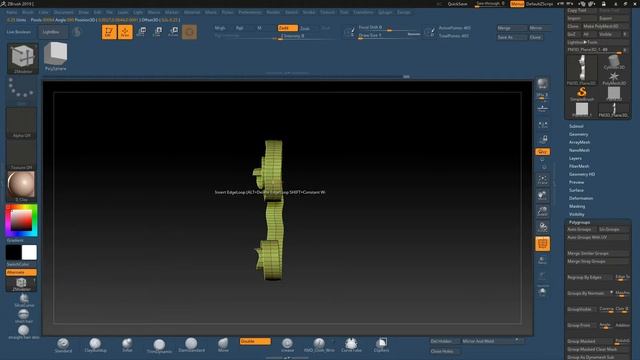Viewport: 640px width, 360px height.
Task: Select the Move brush
Action: coord(223,345)
